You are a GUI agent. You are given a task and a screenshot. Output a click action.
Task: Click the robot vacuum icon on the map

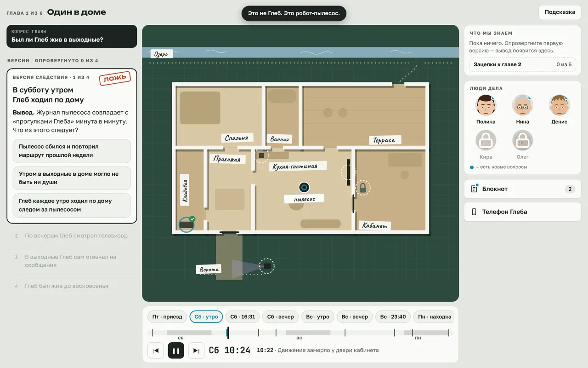(304, 187)
